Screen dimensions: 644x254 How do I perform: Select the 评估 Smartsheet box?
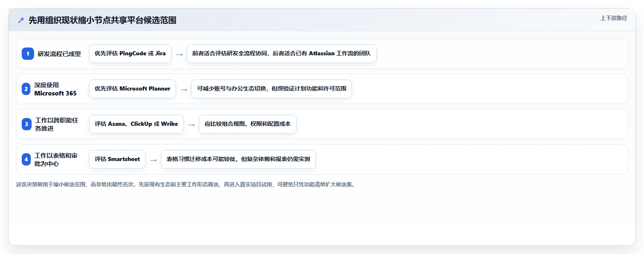click(x=117, y=159)
